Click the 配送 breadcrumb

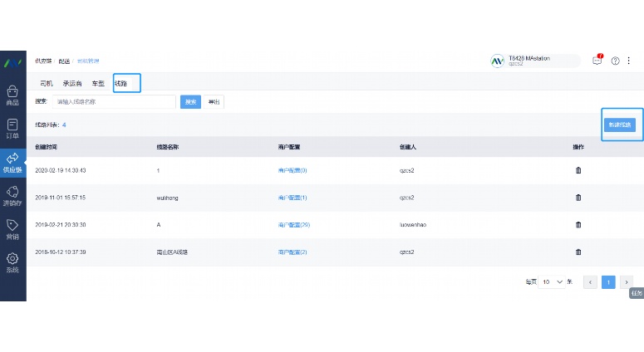pos(64,61)
